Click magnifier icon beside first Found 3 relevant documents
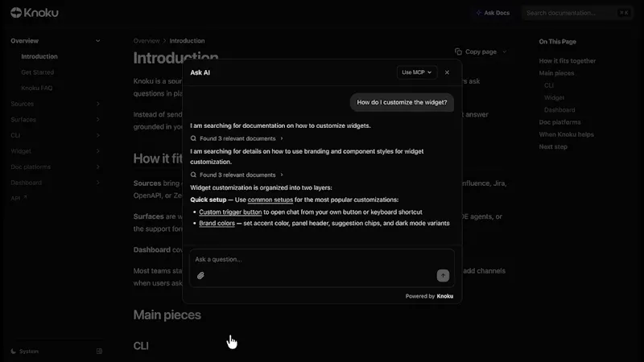The image size is (644, 362). pyautogui.click(x=193, y=138)
